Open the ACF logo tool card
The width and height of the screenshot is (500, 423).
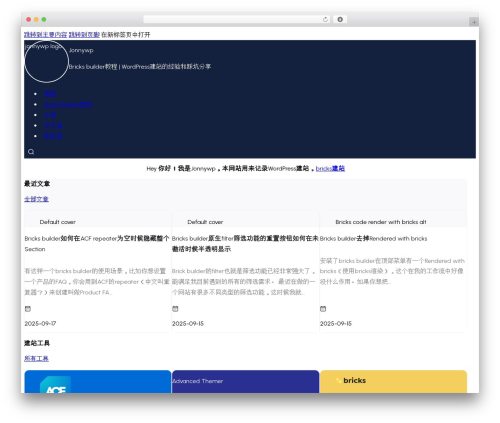click(x=98, y=382)
